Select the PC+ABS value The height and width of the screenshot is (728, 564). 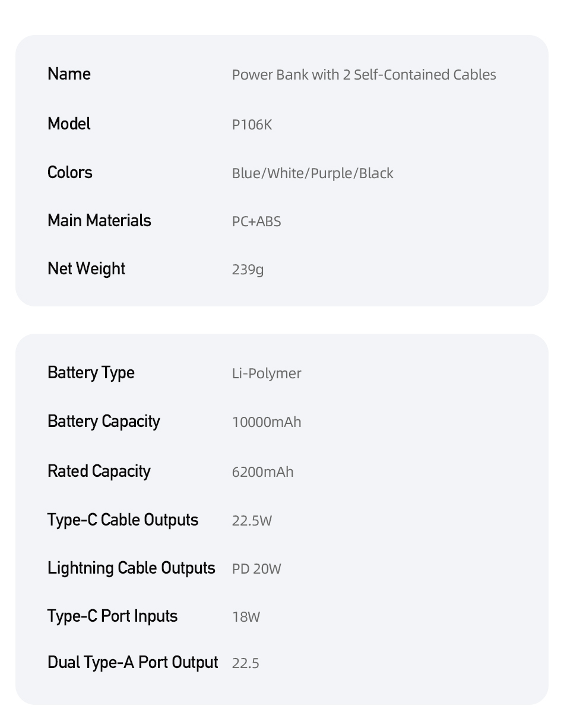point(256,221)
